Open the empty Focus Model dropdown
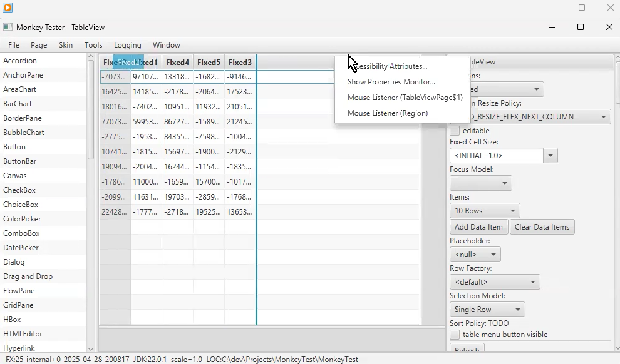The height and width of the screenshot is (364, 620). click(x=480, y=183)
